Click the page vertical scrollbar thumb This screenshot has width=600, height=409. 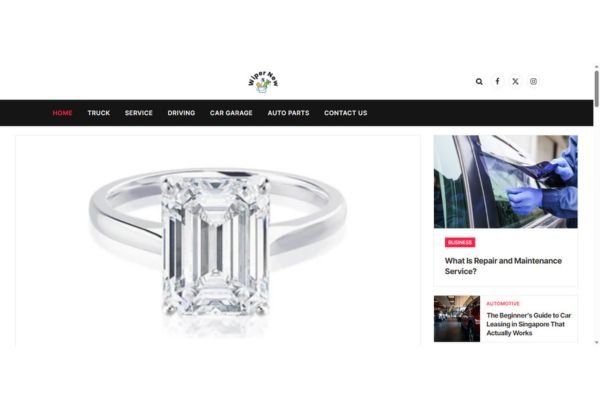coord(597,89)
